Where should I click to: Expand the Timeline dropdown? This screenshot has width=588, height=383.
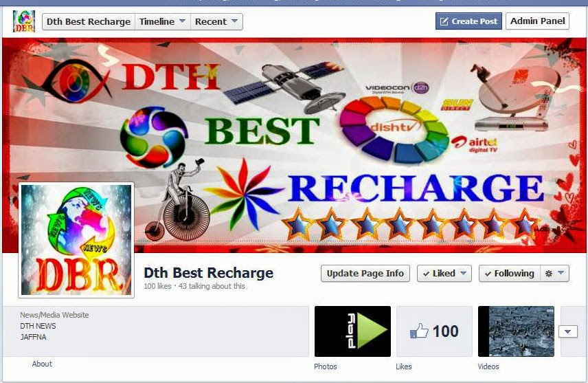(163, 22)
